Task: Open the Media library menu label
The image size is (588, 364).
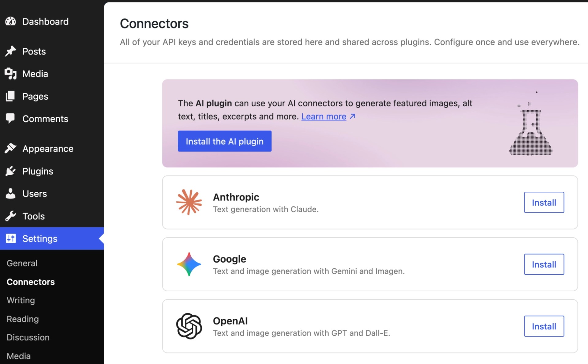Action: (35, 74)
